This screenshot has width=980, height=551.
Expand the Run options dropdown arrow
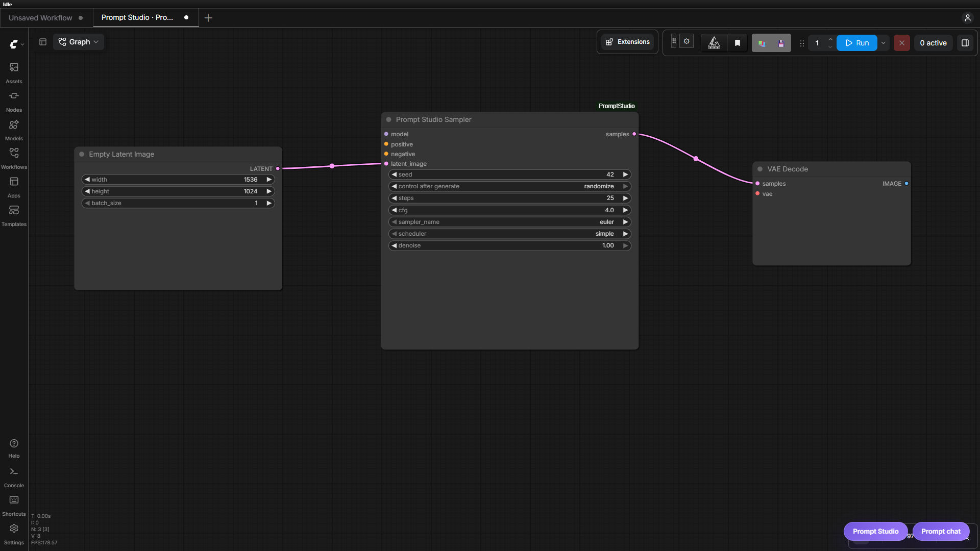click(884, 43)
